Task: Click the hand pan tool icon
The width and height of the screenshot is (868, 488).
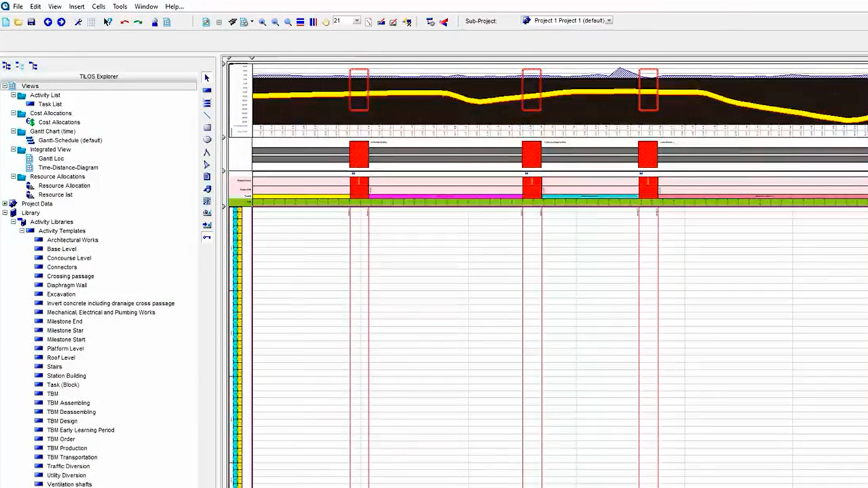Action: (325, 22)
